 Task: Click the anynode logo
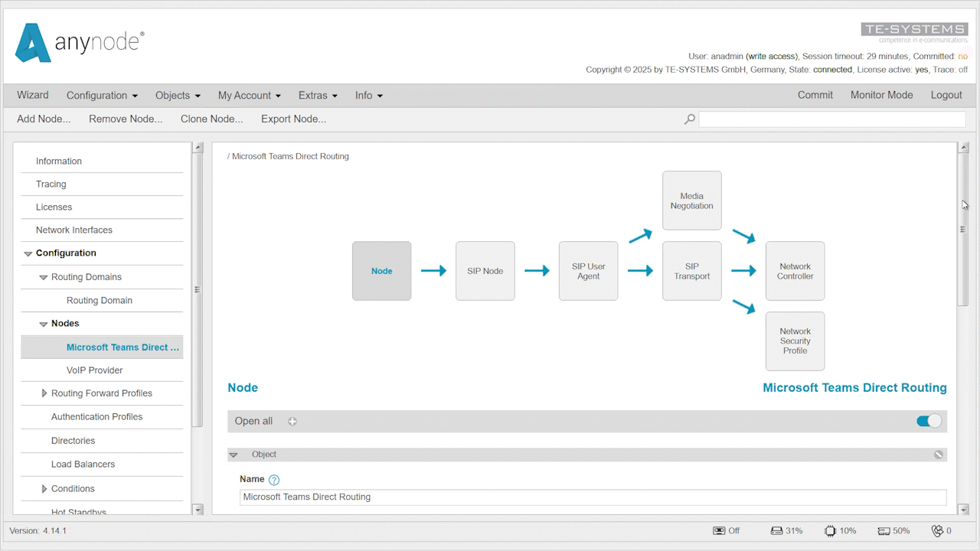point(80,42)
